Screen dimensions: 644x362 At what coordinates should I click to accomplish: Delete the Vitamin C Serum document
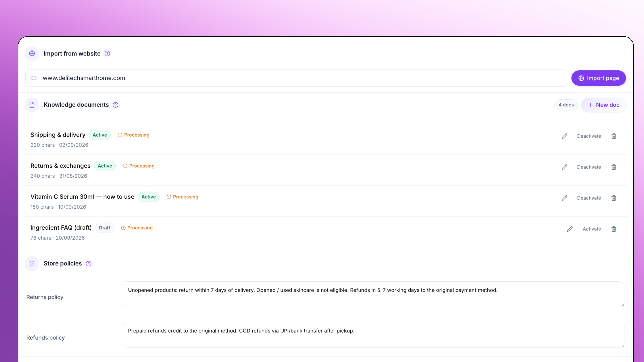click(x=614, y=198)
